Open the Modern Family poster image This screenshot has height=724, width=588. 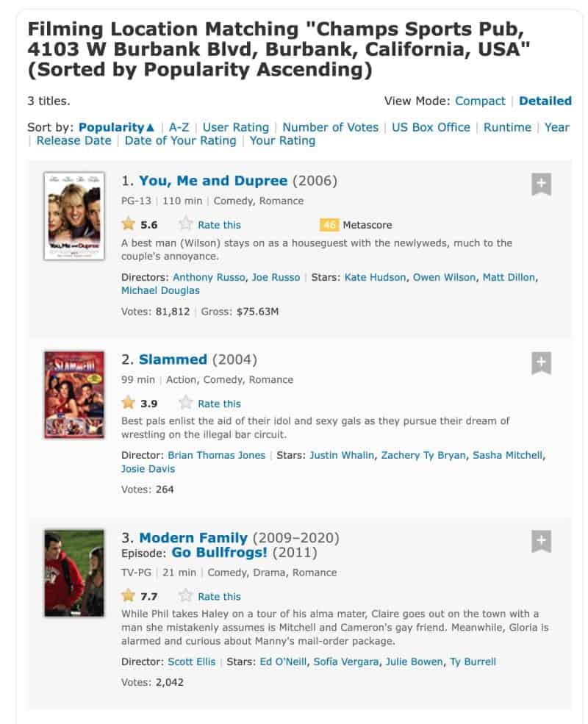74,573
